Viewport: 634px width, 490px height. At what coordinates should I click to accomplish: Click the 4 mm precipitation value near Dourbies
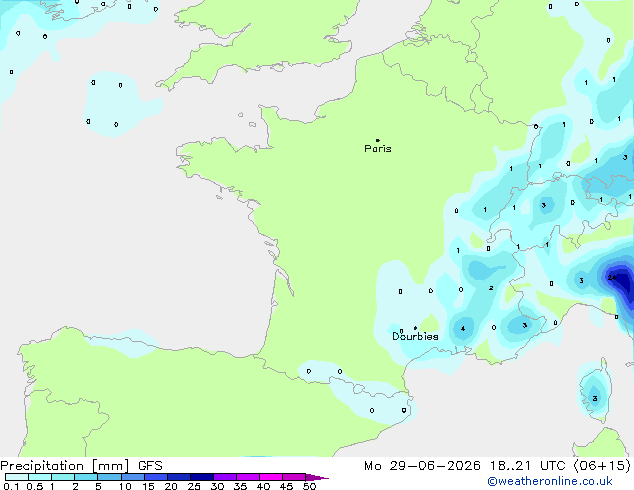tap(463, 329)
